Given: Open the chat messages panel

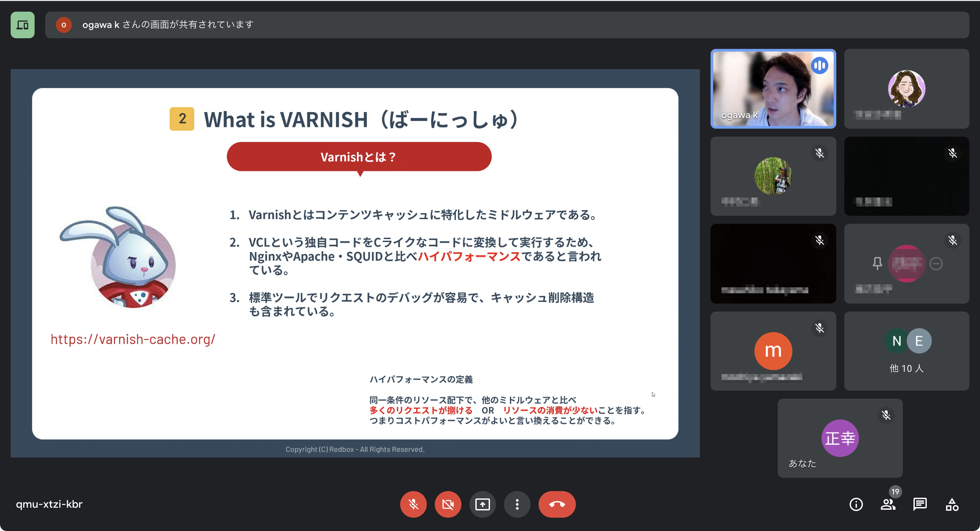Looking at the screenshot, I should click(x=920, y=504).
